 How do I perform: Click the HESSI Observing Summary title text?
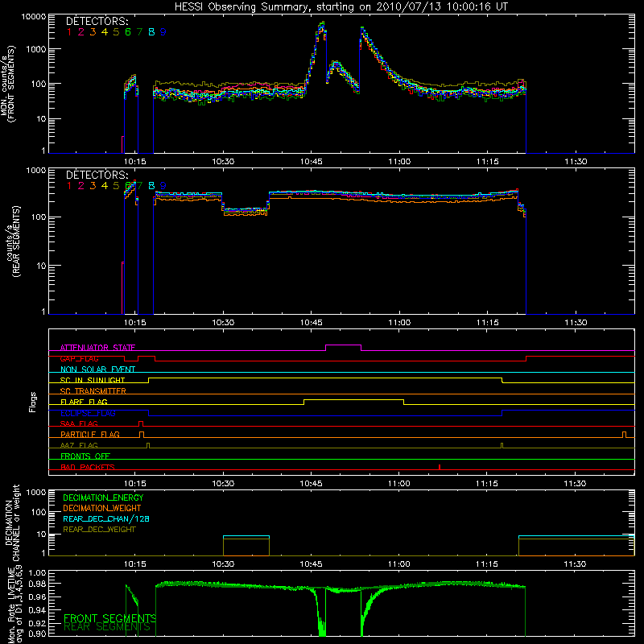click(341, 7)
